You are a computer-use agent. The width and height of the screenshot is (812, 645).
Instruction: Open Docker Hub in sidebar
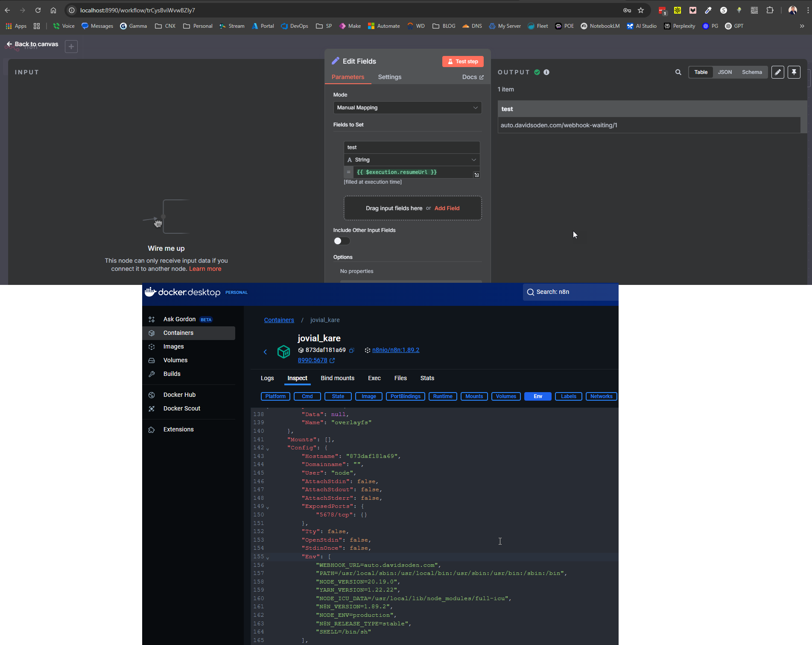click(188, 395)
